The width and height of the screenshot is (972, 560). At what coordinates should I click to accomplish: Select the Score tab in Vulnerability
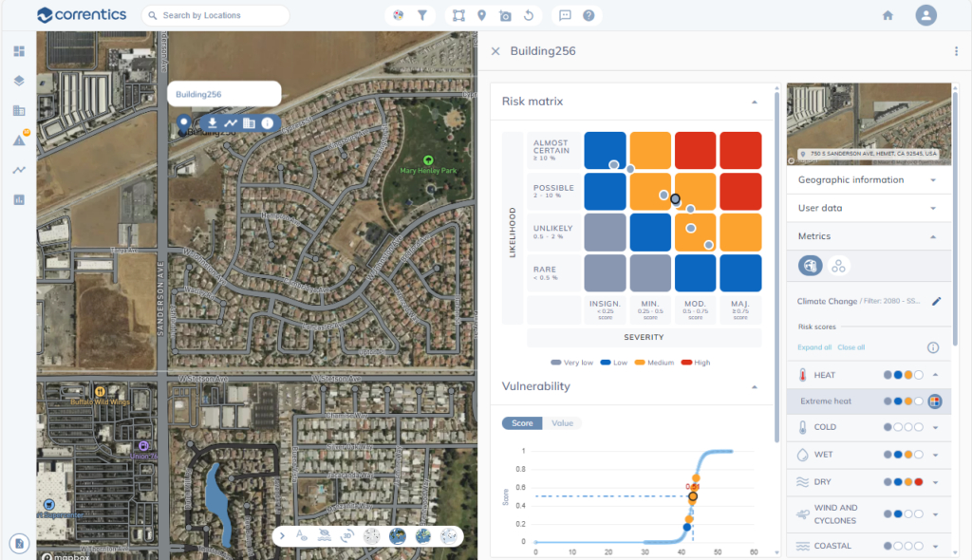[x=522, y=423]
